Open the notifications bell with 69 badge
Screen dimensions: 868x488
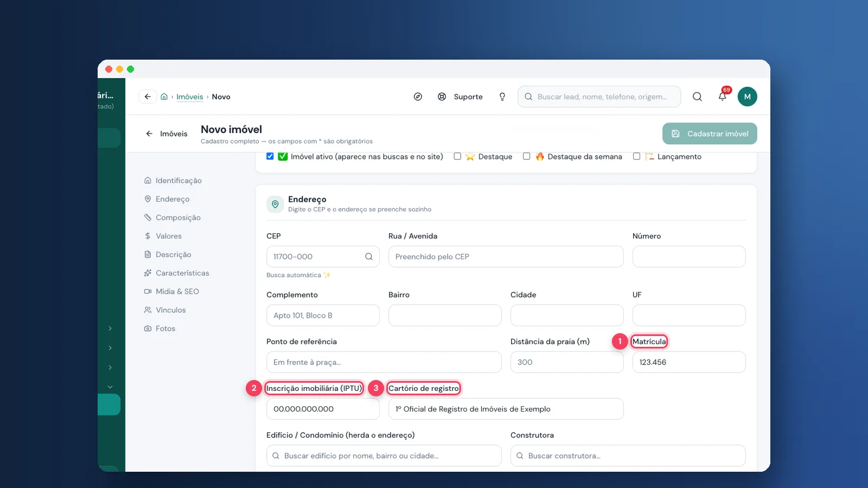pos(723,97)
